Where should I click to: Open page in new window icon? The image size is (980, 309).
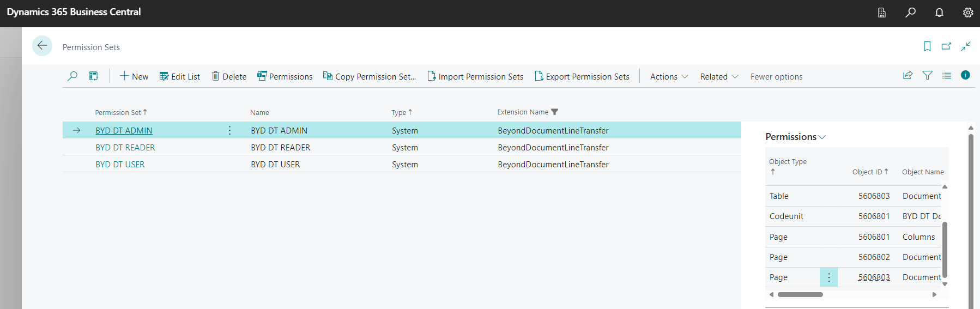[x=946, y=46]
